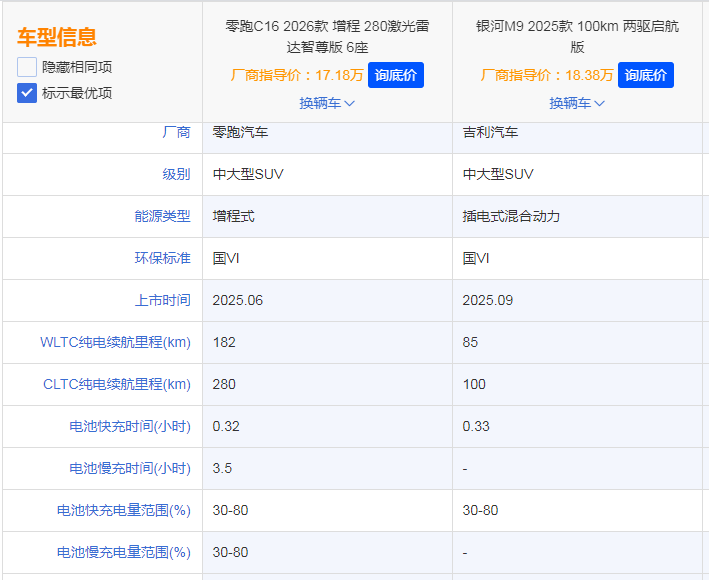709x580 pixels.
Task: Expand 换辆车 dropdown under 银河M9
Action: coord(577,103)
